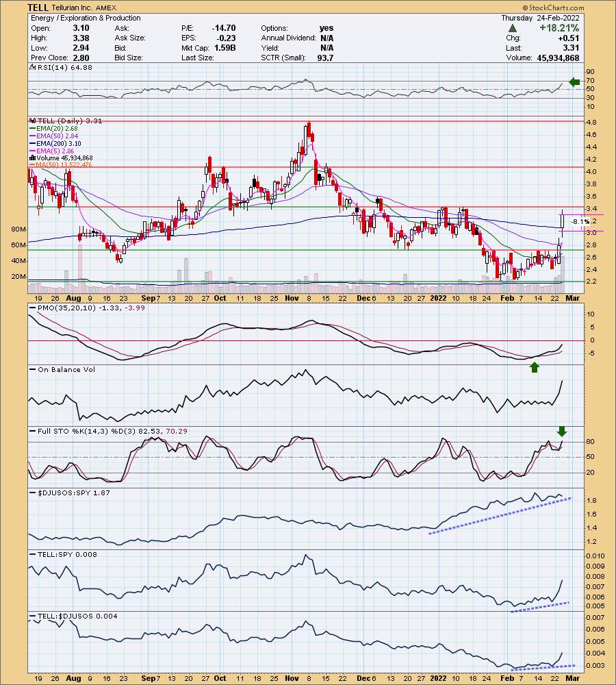This screenshot has width=616, height=685.
Task: Click the Prev Close value 2.80
Action: tap(81, 58)
